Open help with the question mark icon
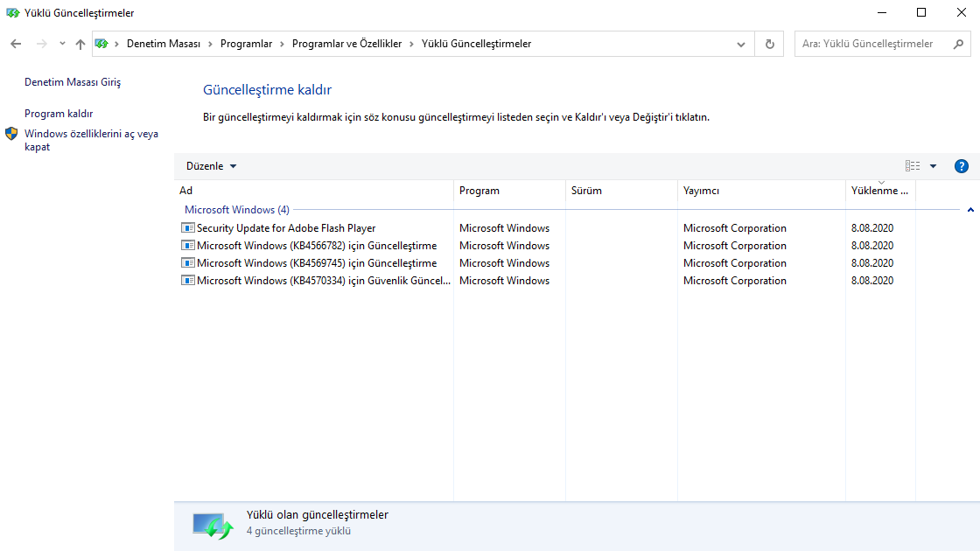This screenshot has height=551, width=980. (962, 166)
